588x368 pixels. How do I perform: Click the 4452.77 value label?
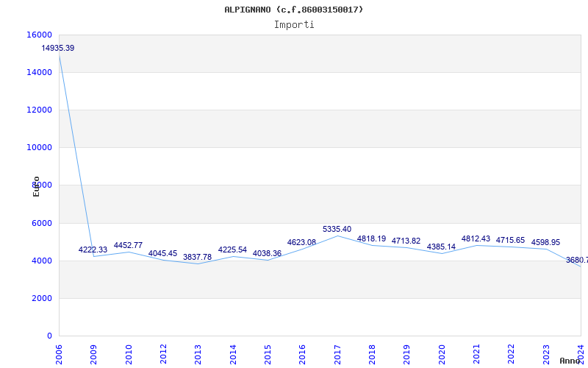[128, 246]
